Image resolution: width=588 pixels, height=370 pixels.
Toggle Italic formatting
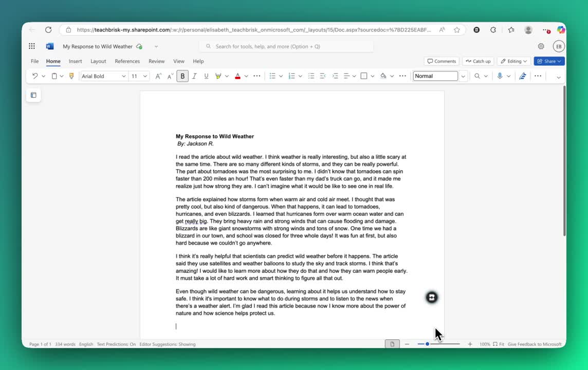pyautogui.click(x=194, y=76)
